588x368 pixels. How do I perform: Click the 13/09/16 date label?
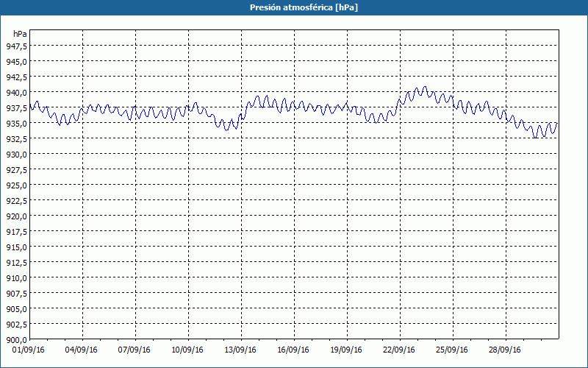(240, 350)
